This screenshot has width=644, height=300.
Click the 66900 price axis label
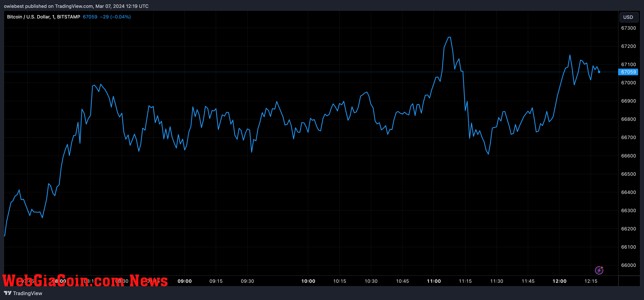[x=629, y=101]
